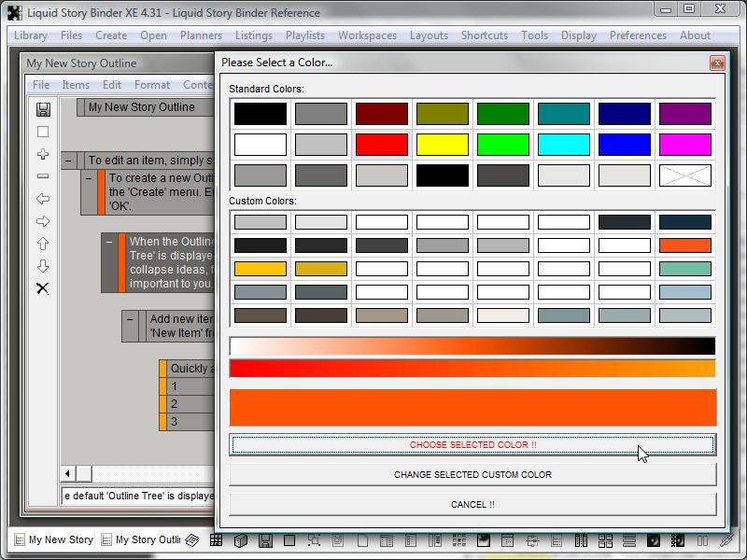Select the yellow standard color swatch
This screenshot has width=747, height=560.
pos(442,145)
